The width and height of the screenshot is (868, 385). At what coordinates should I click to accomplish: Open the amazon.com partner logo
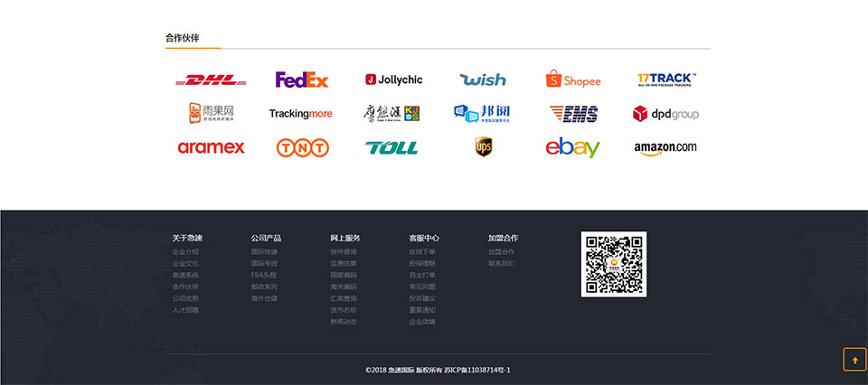tap(665, 148)
